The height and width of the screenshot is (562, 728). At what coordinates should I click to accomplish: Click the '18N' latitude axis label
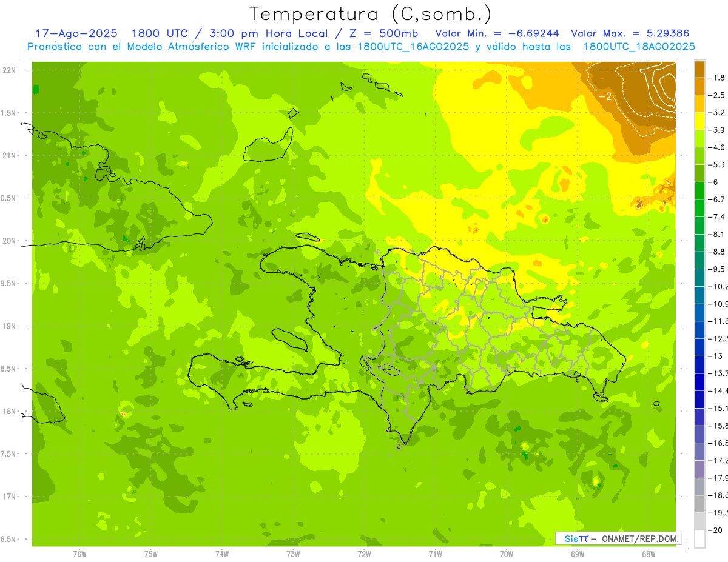tap(9, 412)
